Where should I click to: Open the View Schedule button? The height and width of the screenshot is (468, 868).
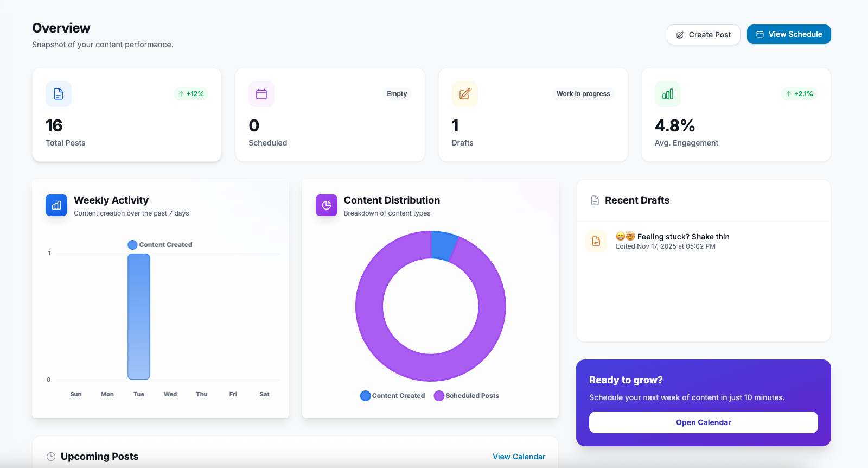[788, 34]
